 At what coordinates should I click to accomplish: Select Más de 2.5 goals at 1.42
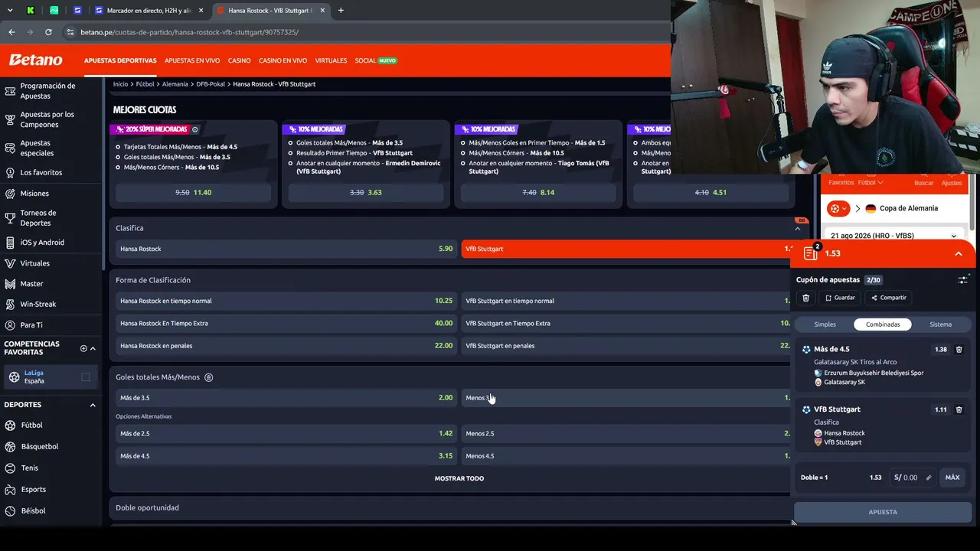(x=286, y=433)
